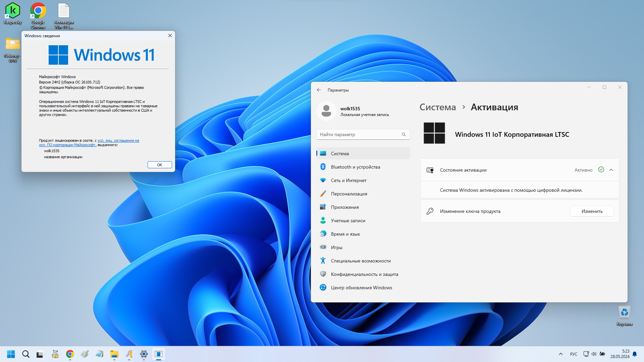Open Учетные записи section
The image size is (644, 362).
pos(363,221)
